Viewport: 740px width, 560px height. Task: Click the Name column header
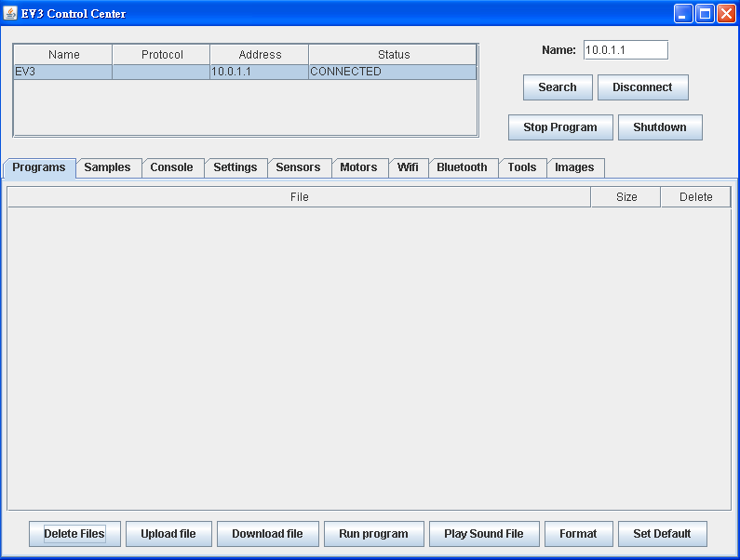[x=63, y=55]
